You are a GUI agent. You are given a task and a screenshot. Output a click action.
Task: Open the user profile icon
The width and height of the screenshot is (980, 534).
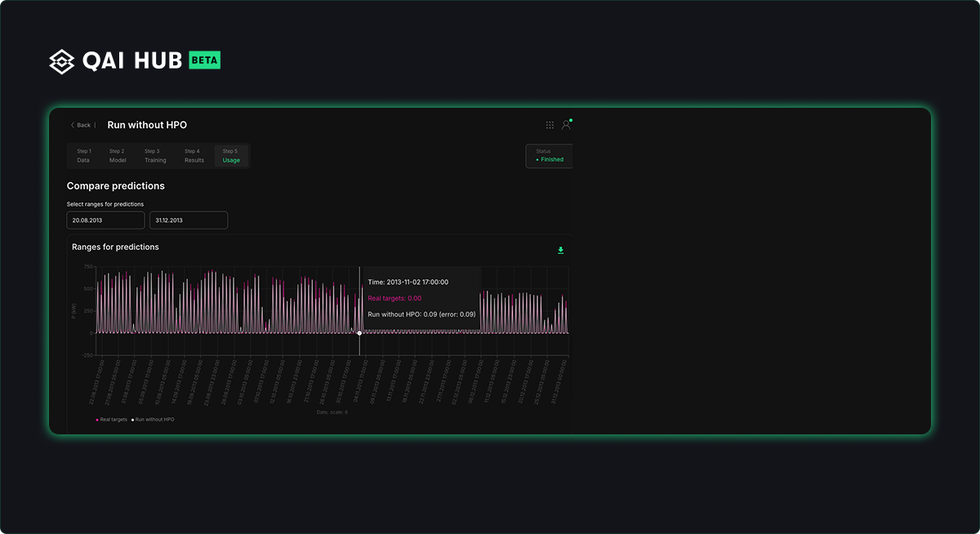[566, 125]
